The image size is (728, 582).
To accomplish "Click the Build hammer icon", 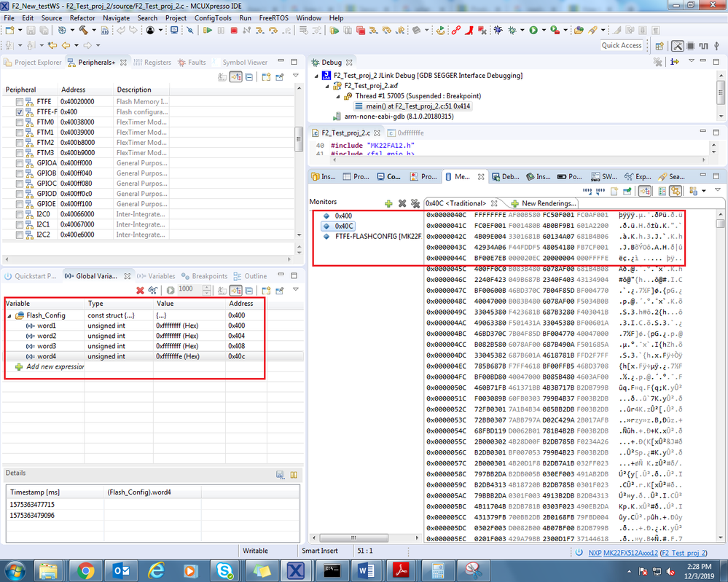I will 84,31.
